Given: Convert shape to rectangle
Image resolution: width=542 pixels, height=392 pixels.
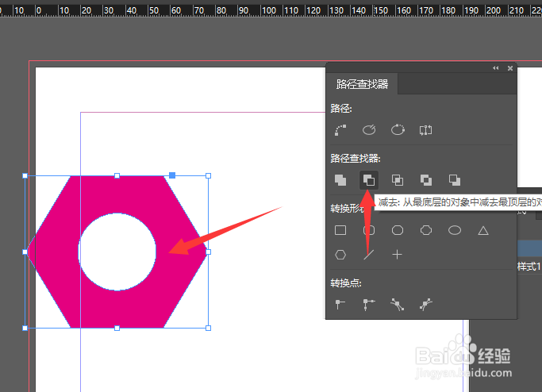Looking at the screenshot, I should point(340,230).
